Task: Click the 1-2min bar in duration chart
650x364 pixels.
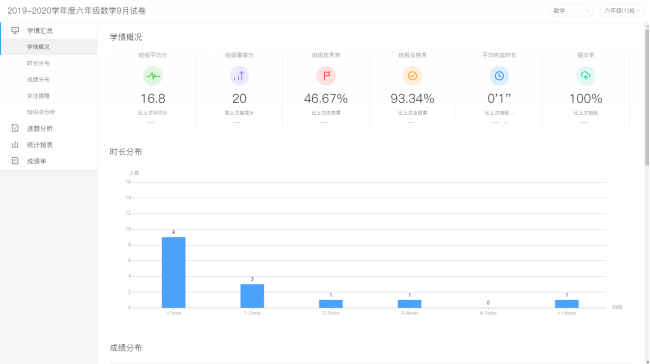Action: pos(252,296)
